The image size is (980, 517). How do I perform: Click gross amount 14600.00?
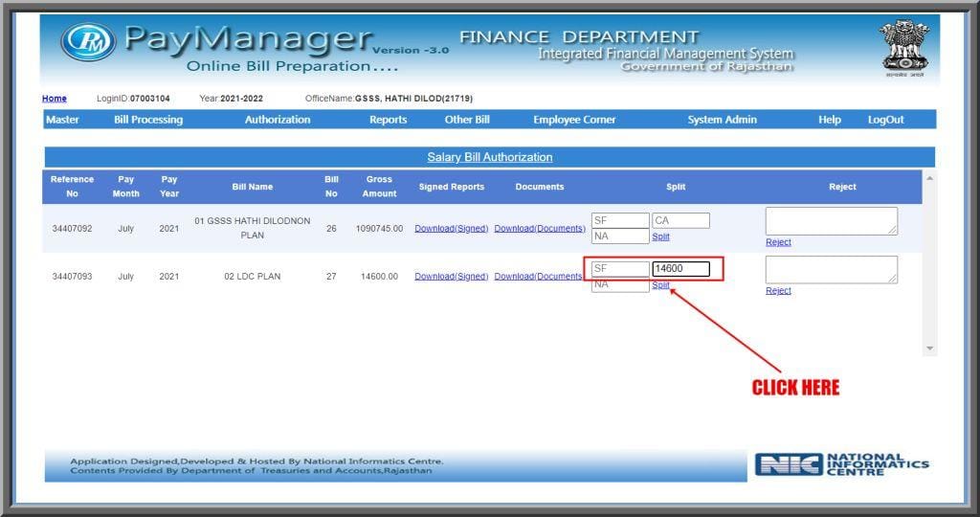click(379, 277)
